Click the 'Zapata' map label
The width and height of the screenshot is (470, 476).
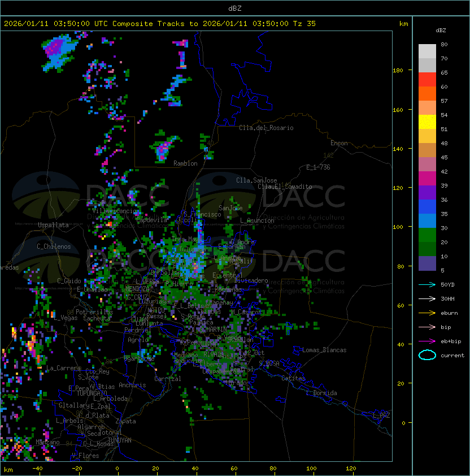[x=125, y=421]
